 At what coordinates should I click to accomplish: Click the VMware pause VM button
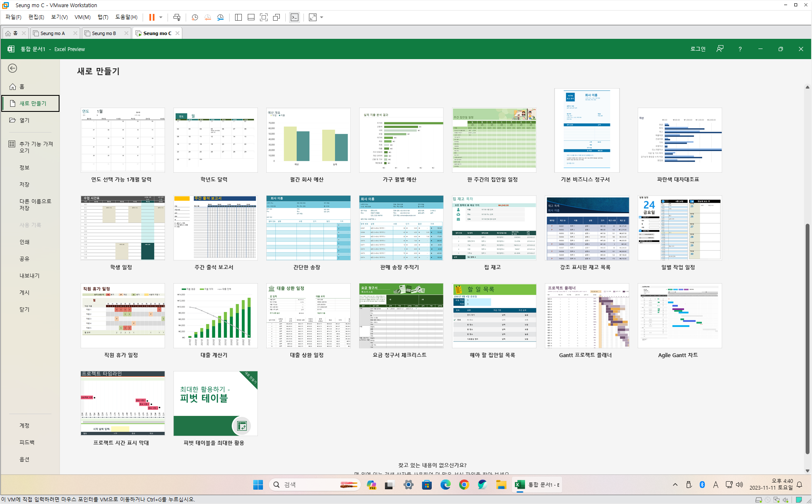click(x=152, y=17)
